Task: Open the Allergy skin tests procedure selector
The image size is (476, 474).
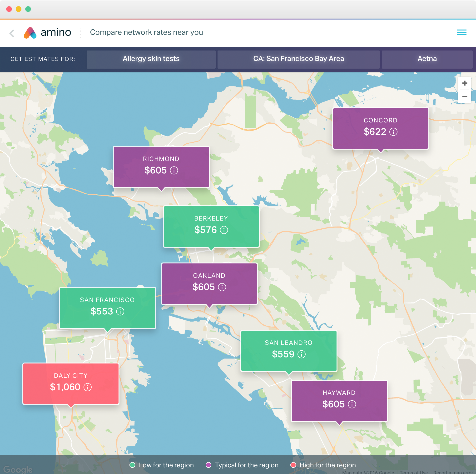Action: click(x=151, y=59)
